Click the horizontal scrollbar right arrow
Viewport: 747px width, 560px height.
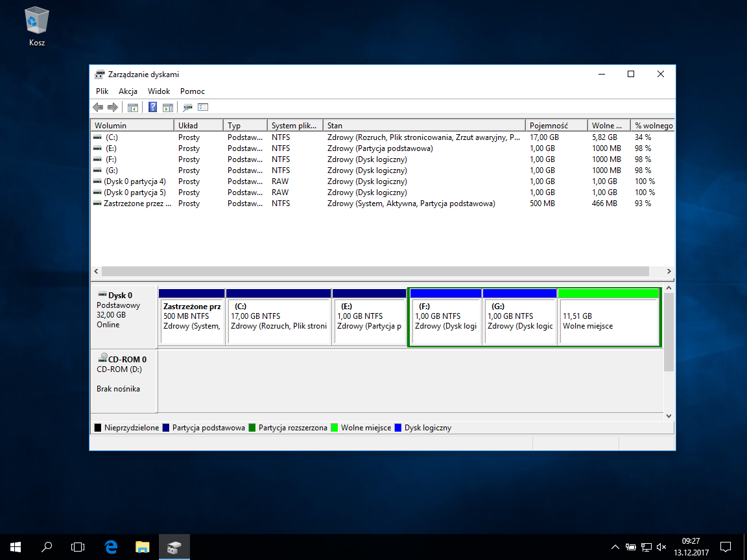(669, 272)
